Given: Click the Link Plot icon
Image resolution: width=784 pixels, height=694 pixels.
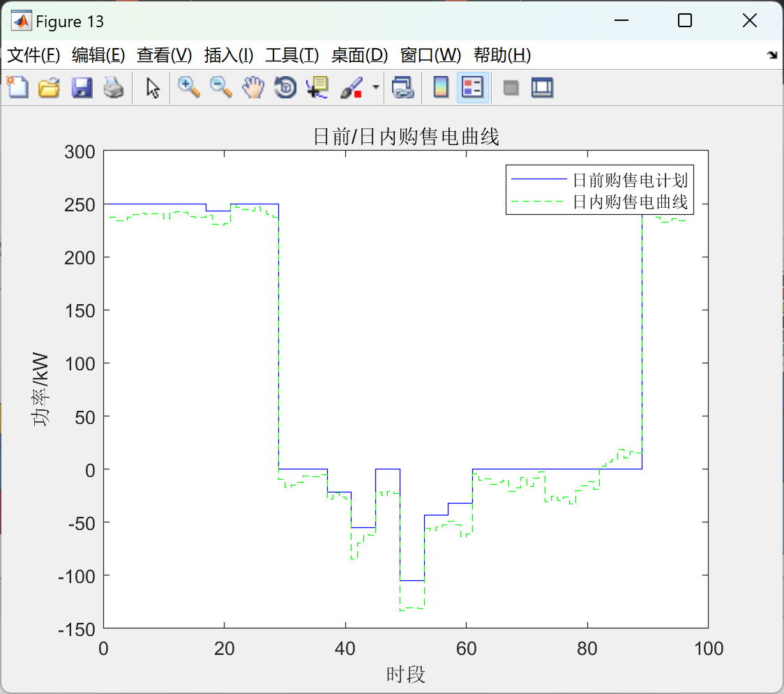Looking at the screenshot, I should coord(403,87).
